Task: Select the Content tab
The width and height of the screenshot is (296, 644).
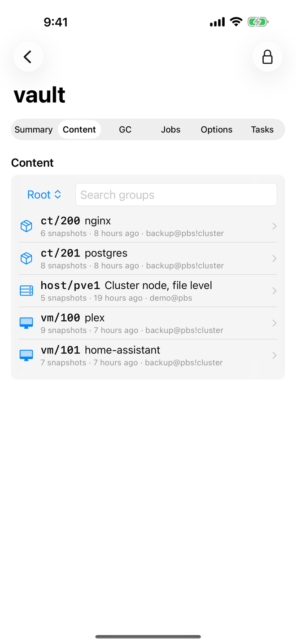Action: coord(79,129)
